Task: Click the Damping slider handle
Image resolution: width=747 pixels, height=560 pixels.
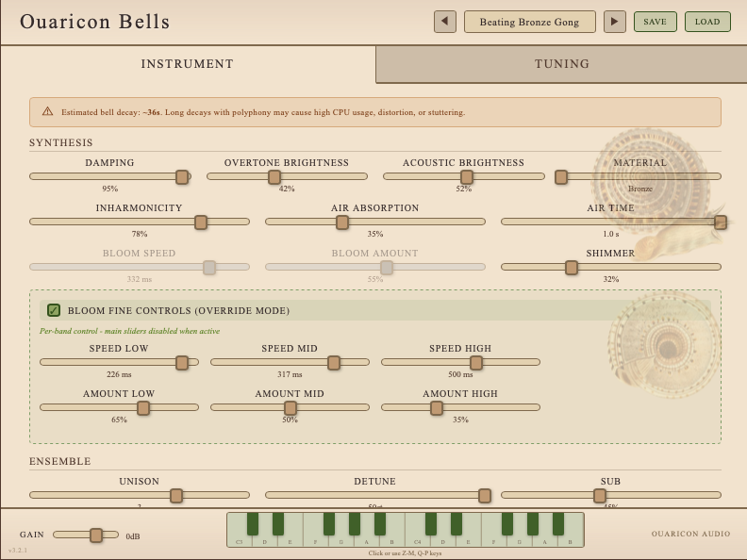Action: (x=182, y=176)
